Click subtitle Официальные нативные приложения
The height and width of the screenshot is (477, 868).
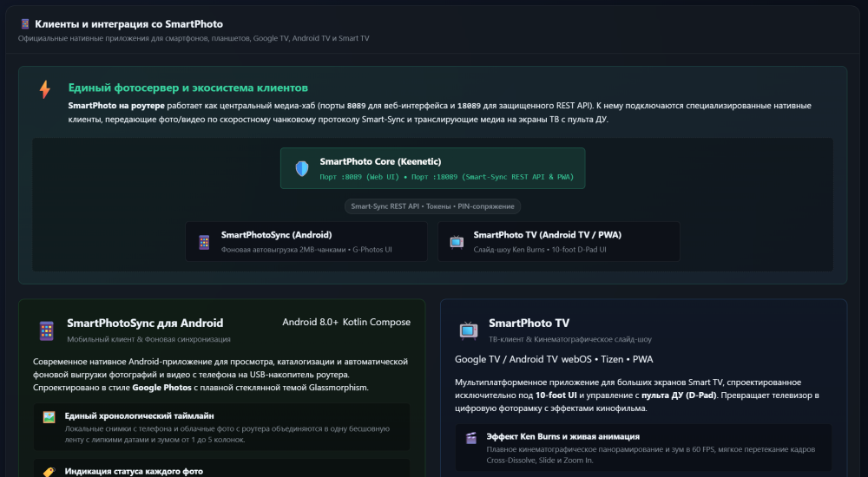tap(194, 38)
